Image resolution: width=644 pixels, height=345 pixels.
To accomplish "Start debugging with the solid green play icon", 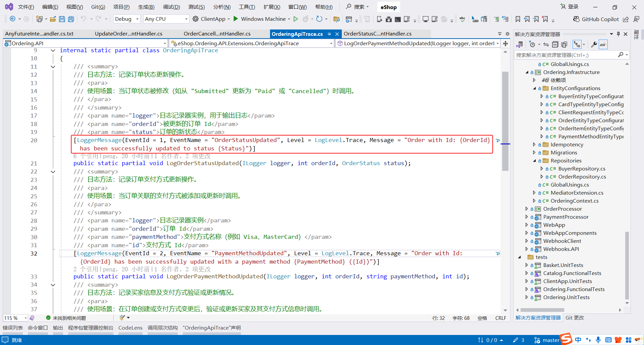I will (236, 19).
